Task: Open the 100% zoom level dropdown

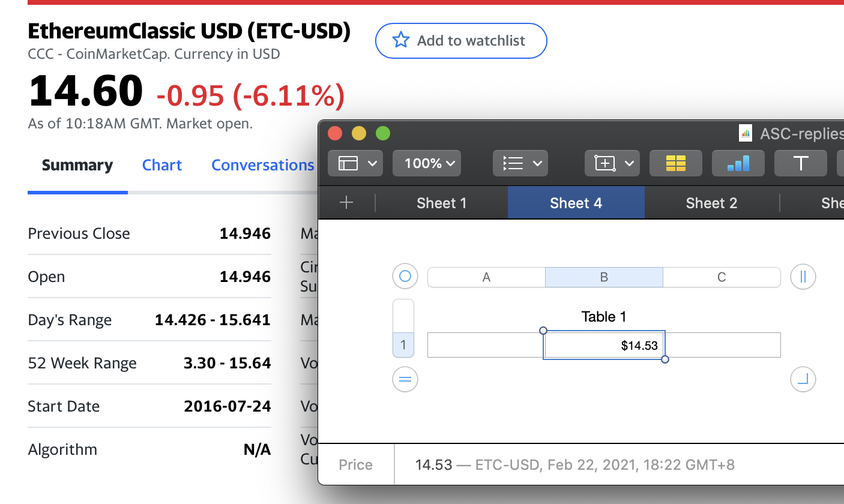Action: (x=427, y=163)
